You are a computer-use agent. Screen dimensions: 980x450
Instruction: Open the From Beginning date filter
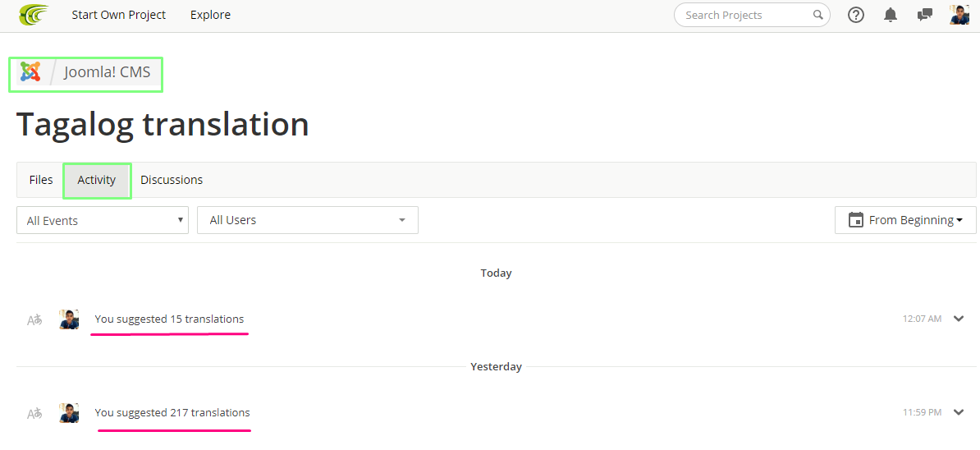tap(905, 220)
